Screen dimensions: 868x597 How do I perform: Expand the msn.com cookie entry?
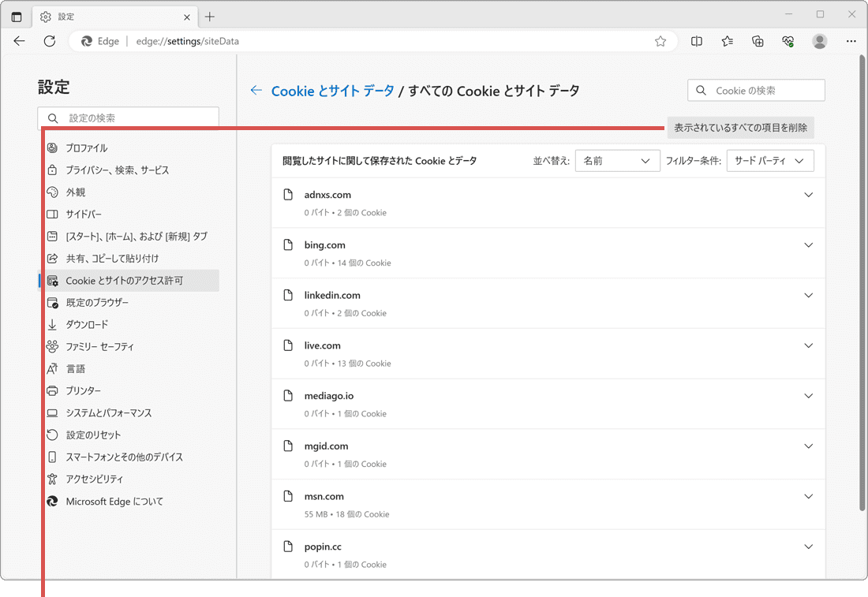pos(808,496)
